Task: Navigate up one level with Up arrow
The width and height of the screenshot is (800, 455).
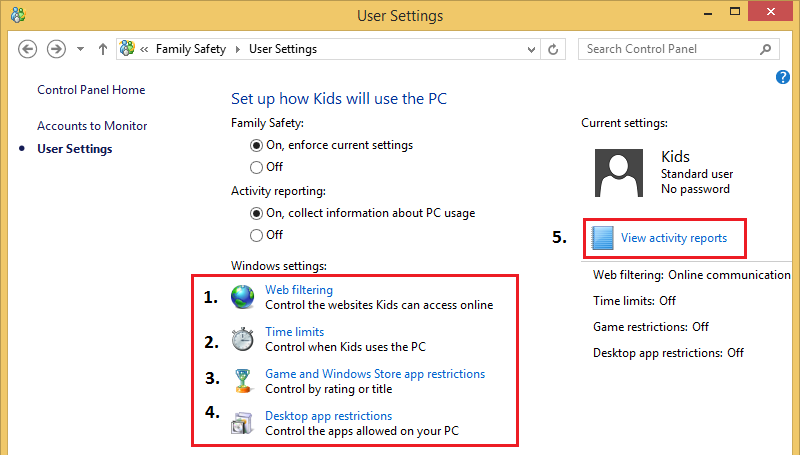Action: tap(103, 49)
